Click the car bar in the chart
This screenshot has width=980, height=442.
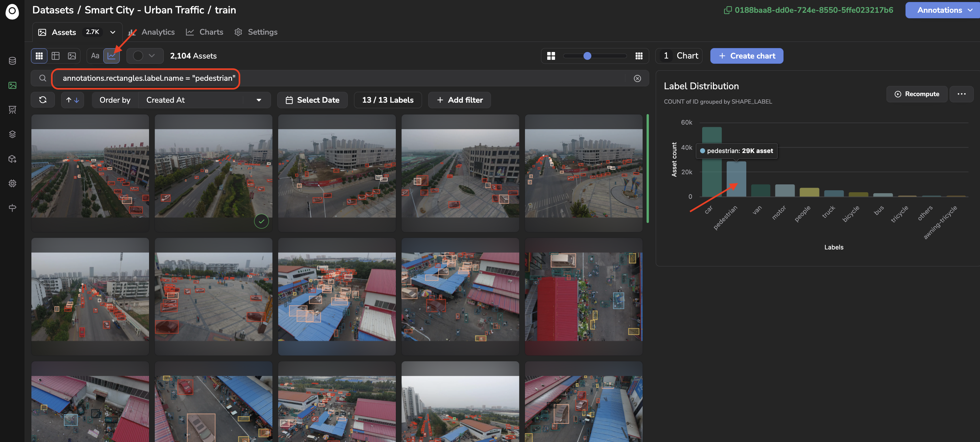(711, 161)
